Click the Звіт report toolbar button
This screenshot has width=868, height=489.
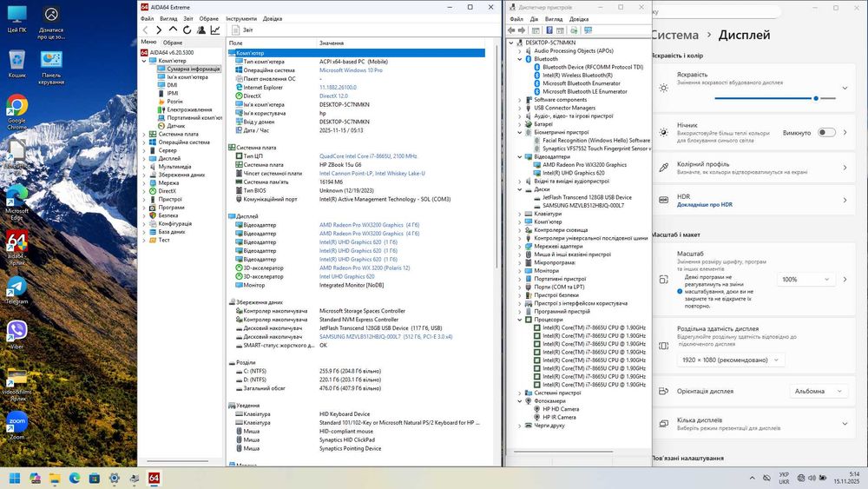tap(242, 30)
